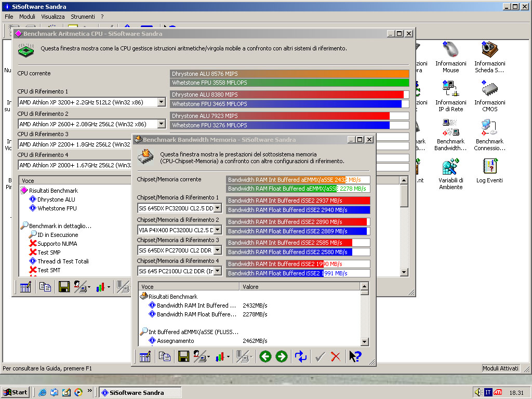Screen dimensions: 532x399
Task: Click Voce column header in memory results
Action: click(x=189, y=287)
